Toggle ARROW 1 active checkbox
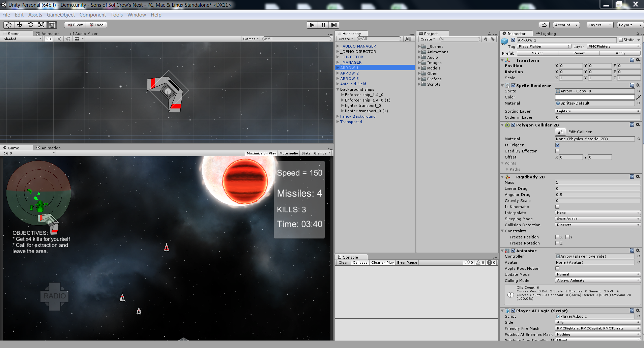The image size is (644, 348). (513, 40)
